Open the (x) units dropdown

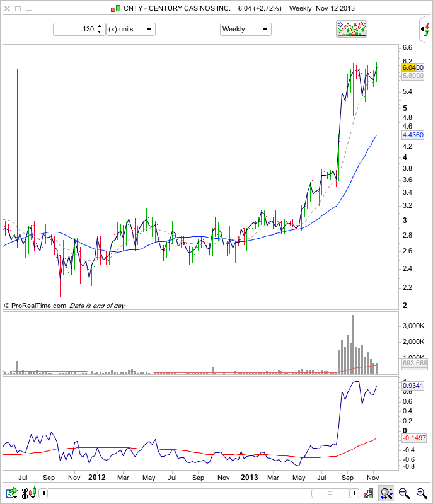tap(130, 29)
